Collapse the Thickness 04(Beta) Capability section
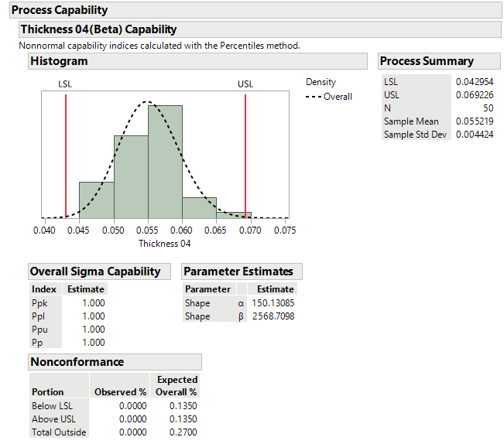 coord(260,29)
